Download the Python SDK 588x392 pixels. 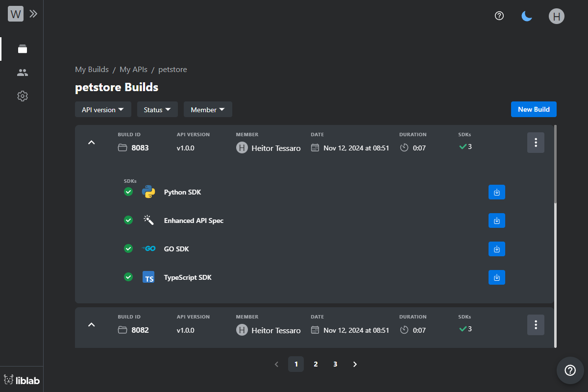tap(496, 192)
